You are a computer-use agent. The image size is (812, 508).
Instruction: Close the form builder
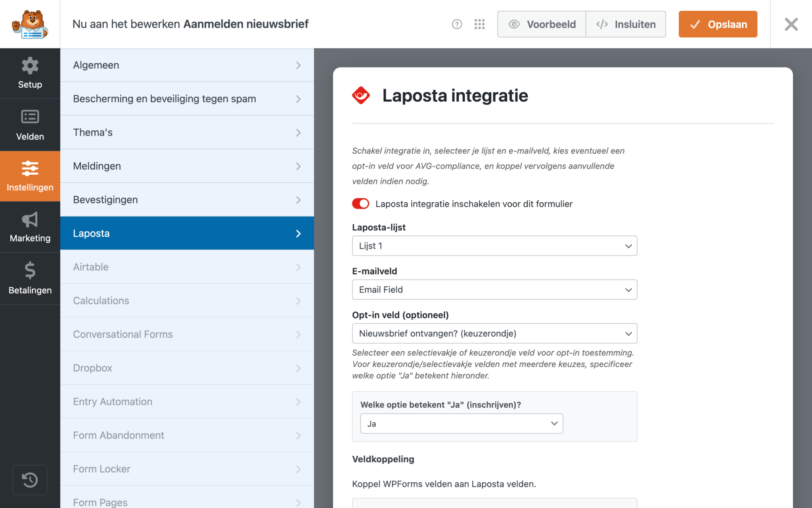(791, 24)
